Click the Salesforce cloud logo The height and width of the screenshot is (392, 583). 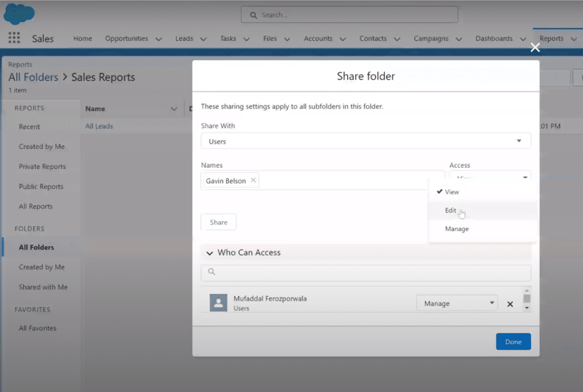(x=19, y=13)
